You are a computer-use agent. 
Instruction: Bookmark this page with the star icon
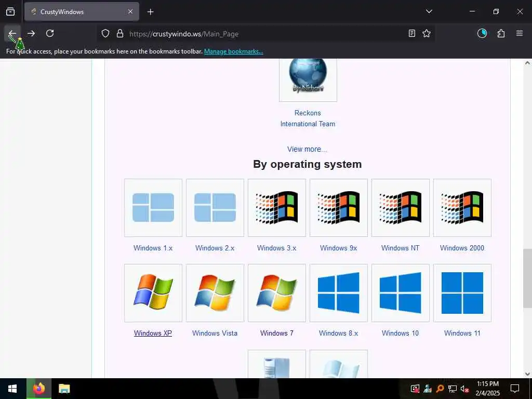pyautogui.click(x=427, y=34)
